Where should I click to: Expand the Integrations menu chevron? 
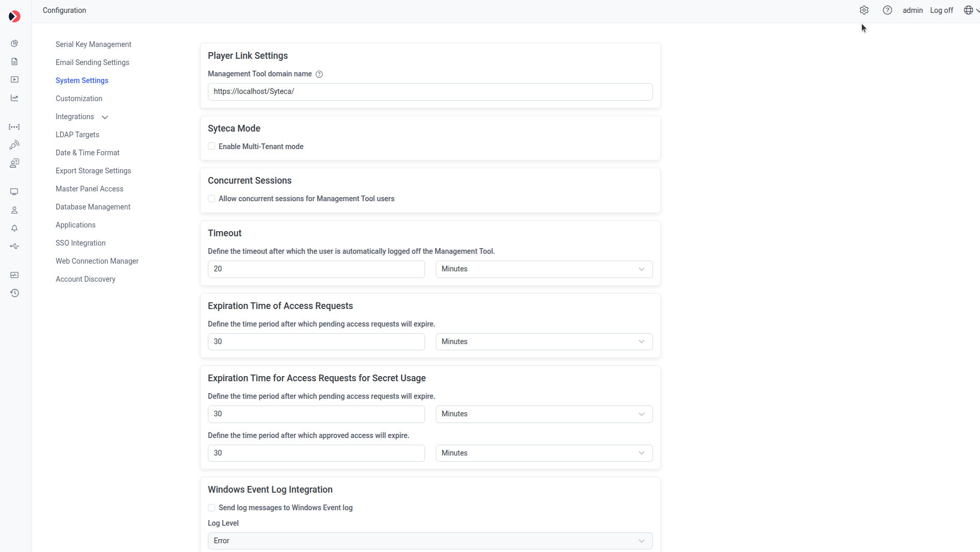(x=105, y=117)
